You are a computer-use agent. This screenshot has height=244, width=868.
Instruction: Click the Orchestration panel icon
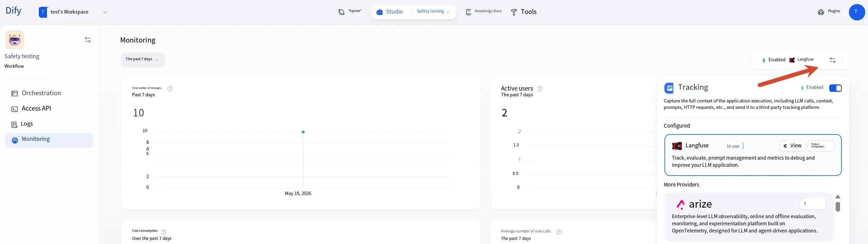point(15,94)
